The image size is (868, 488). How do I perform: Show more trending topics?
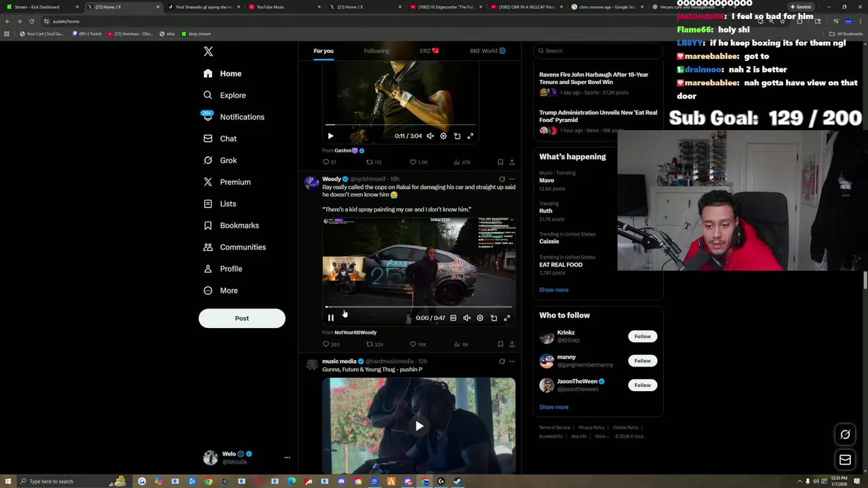click(x=553, y=290)
